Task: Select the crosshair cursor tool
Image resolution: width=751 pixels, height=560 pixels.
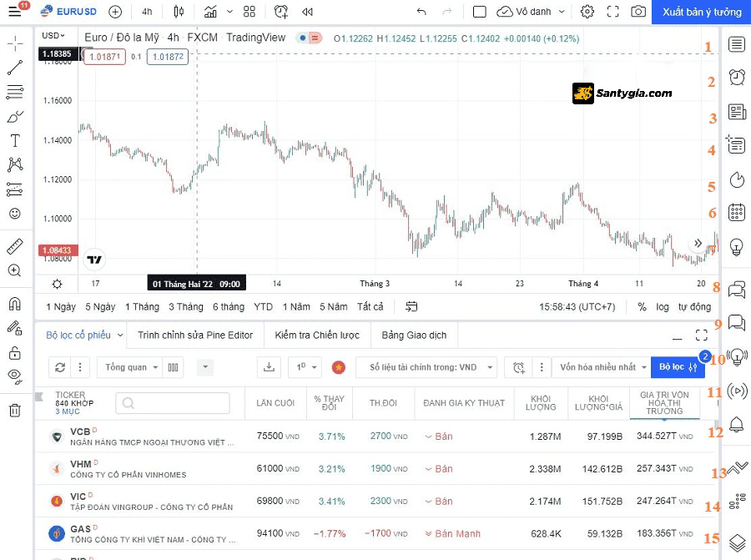Action: tap(15, 43)
